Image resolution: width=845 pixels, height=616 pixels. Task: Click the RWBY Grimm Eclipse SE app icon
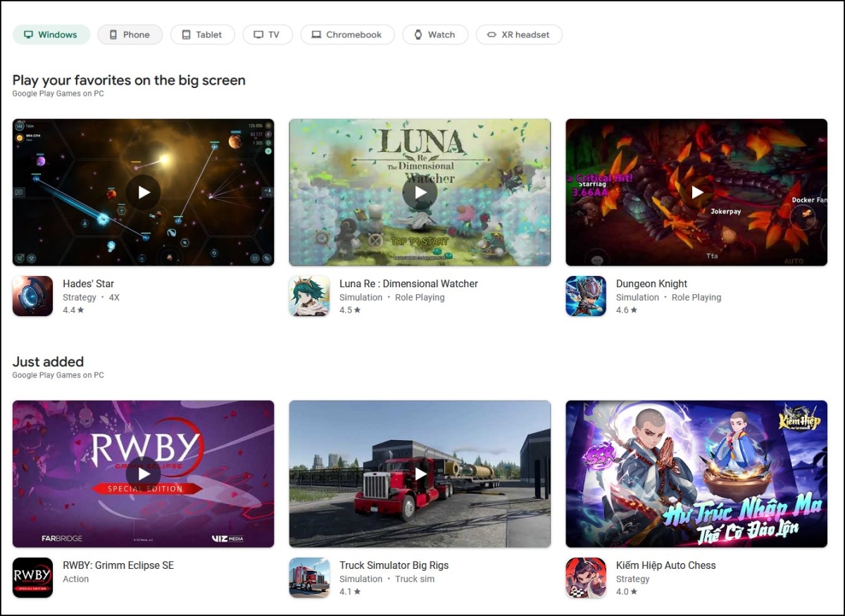(x=32, y=577)
